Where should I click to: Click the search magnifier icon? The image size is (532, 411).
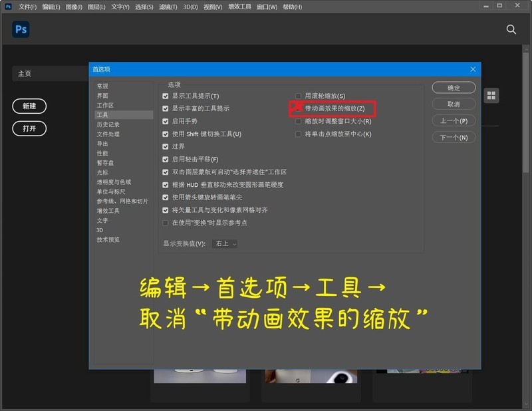[x=510, y=29]
